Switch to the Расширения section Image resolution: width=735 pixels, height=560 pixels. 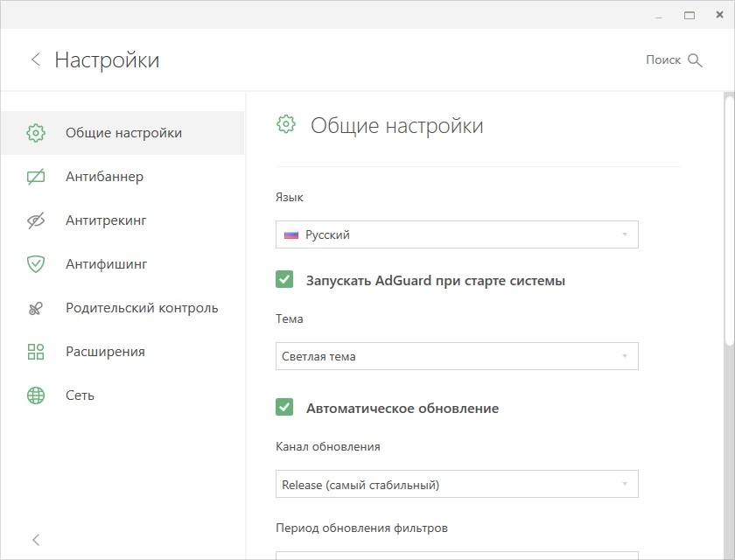pos(105,352)
